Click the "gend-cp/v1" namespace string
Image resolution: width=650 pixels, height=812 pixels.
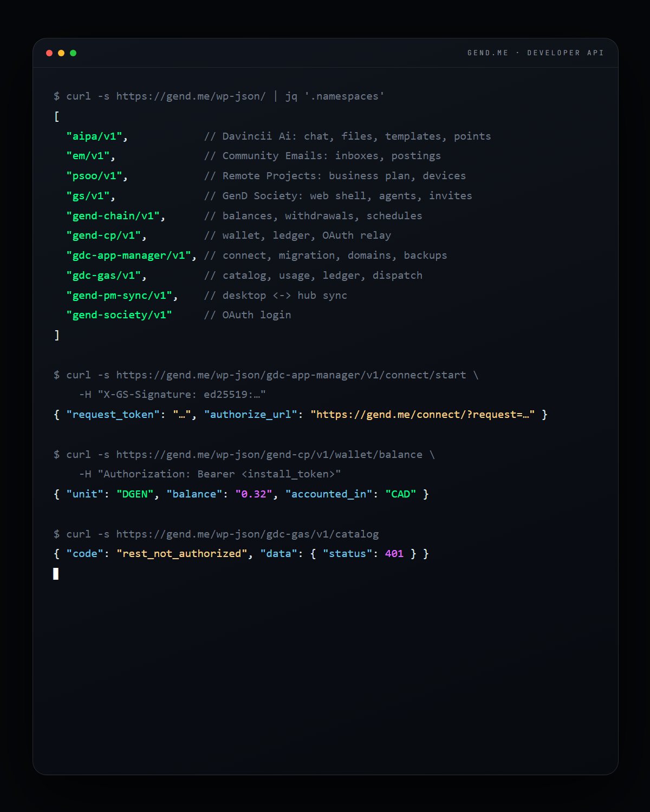coord(103,235)
